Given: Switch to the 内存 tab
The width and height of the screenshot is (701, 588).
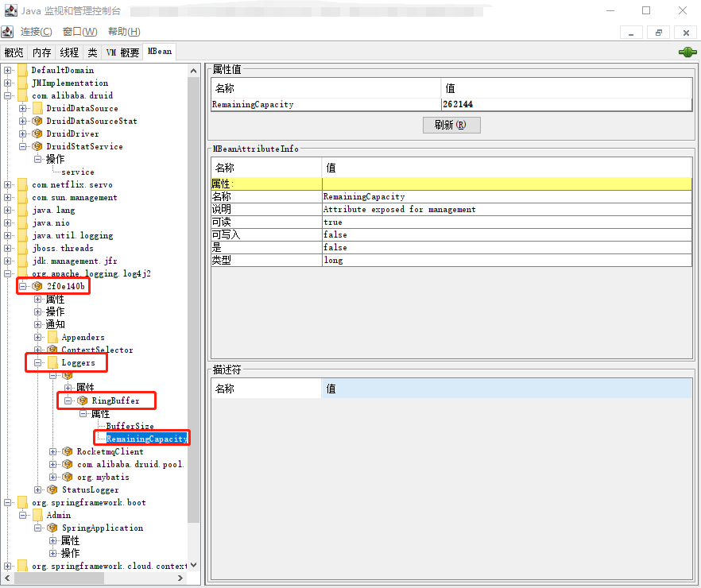Looking at the screenshot, I should click(41, 52).
